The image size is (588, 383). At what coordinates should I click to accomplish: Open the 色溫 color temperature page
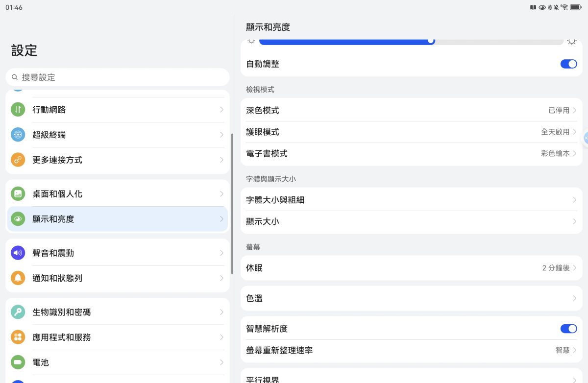411,298
